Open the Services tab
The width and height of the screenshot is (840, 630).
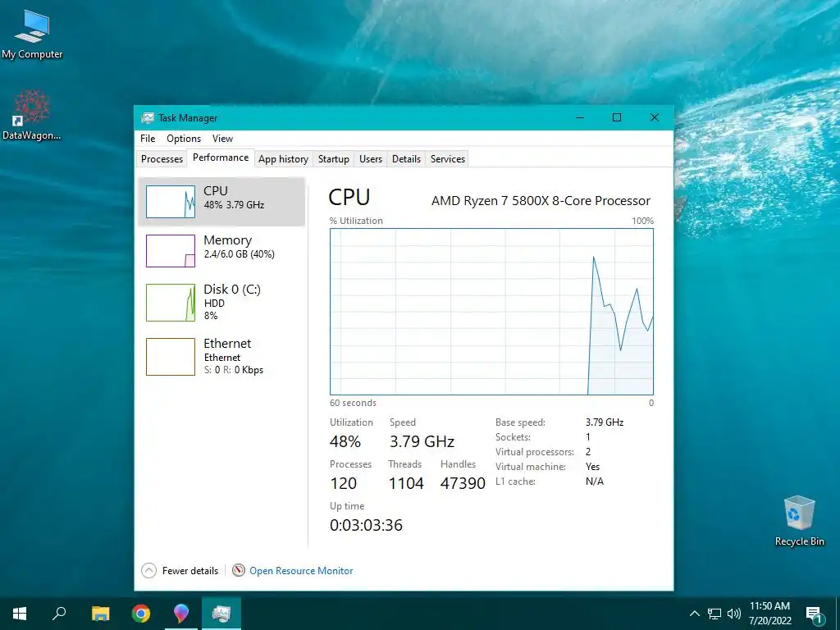pyautogui.click(x=448, y=159)
